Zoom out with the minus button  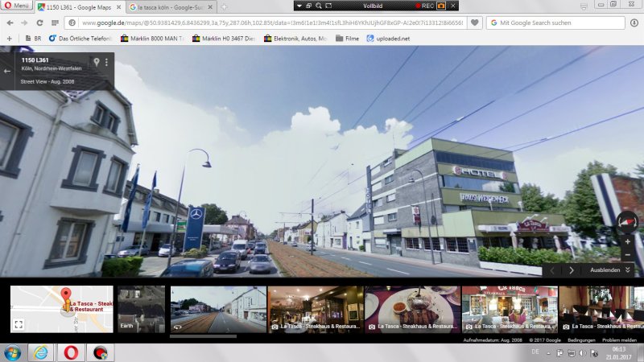click(x=627, y=255)
